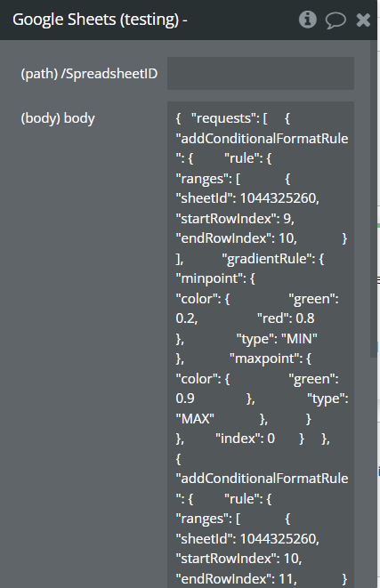Viewport: 380px width, 588px height.
Task: Click the (body) body label
Action: click(x=58, y=118)
